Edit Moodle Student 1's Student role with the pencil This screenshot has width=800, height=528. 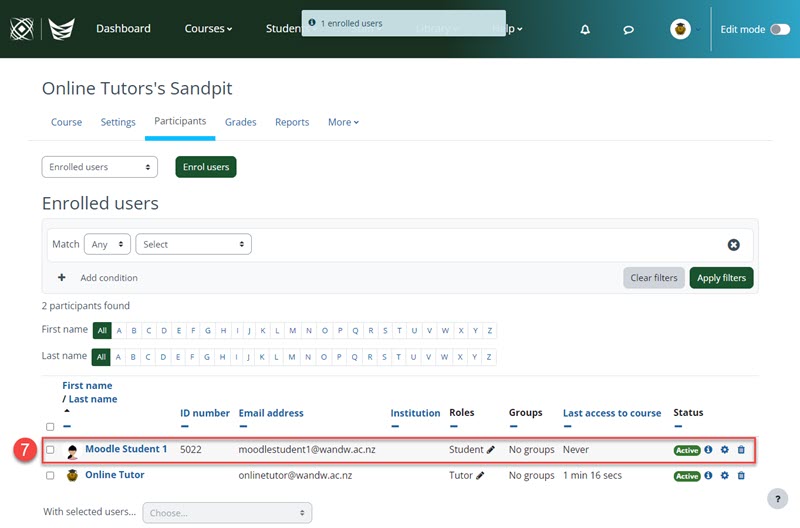tap(491, 449)
